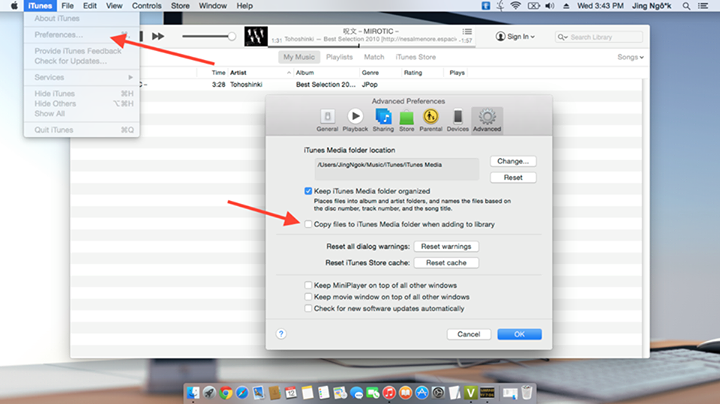Open the Playback preferences pane

coord(355,119)
